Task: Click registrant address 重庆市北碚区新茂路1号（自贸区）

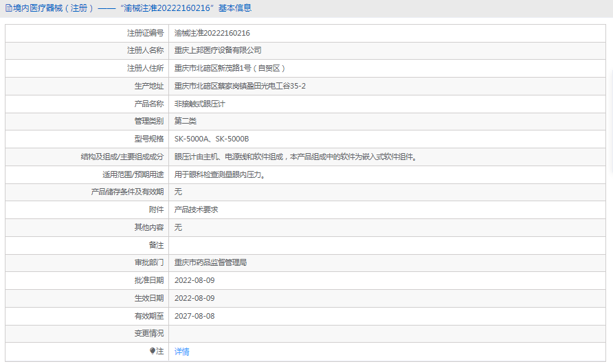Action: click(230, 69)
